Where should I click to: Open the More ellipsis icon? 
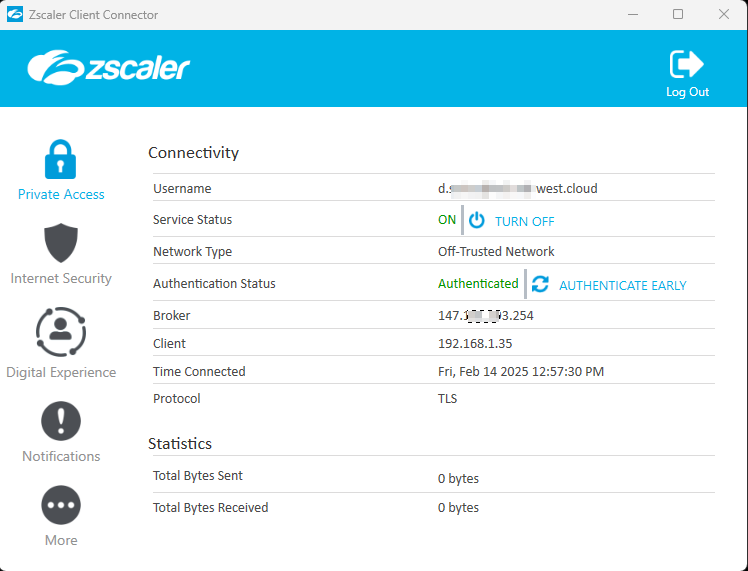click(x=61, y=505)
